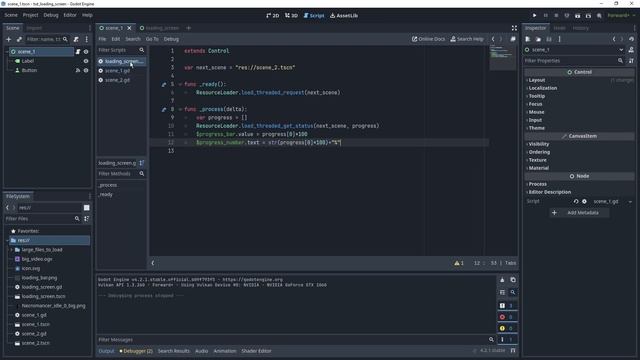Instantiate a child scene with link icon
Screen dimensions: 640x360
[19, 39]
